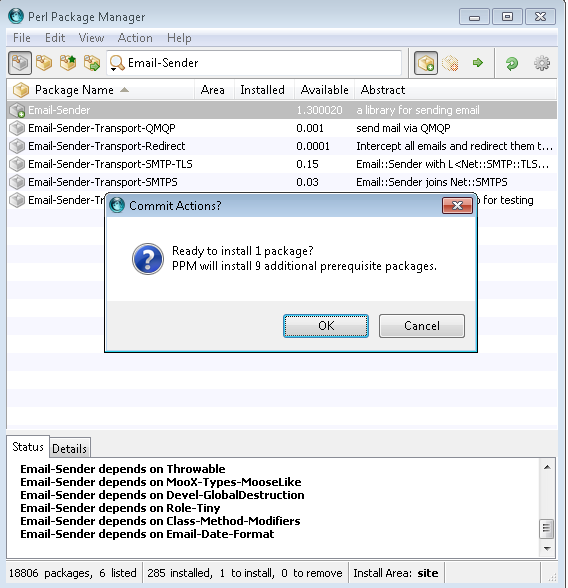Select the Email-Sender-Transport-QMQP row
This screenshot has height=588, width=568.
coord(282,128)
